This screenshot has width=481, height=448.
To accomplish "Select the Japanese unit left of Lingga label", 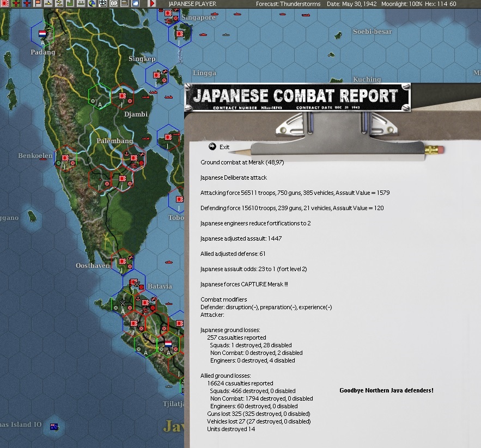I will click(157, 75).
